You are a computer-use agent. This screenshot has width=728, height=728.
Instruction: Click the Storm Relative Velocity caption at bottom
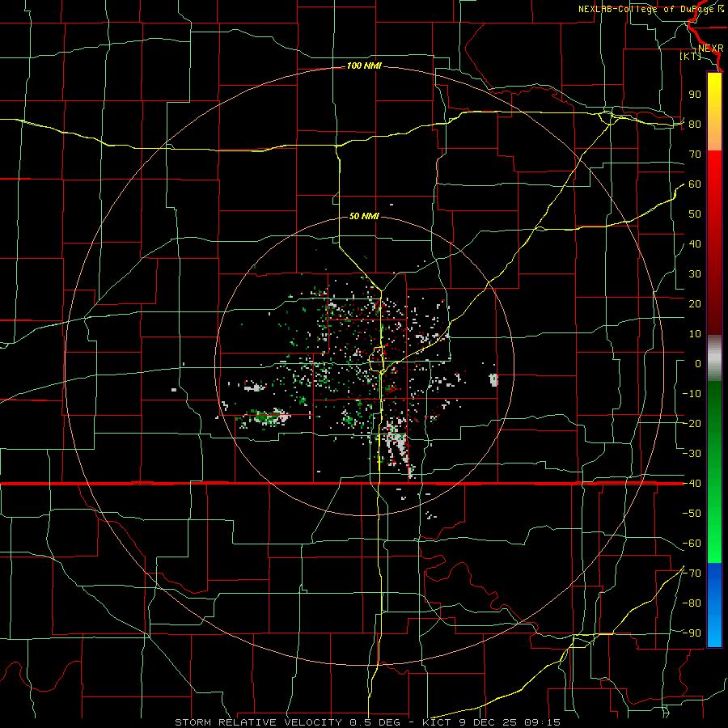[x=368, y=722]
